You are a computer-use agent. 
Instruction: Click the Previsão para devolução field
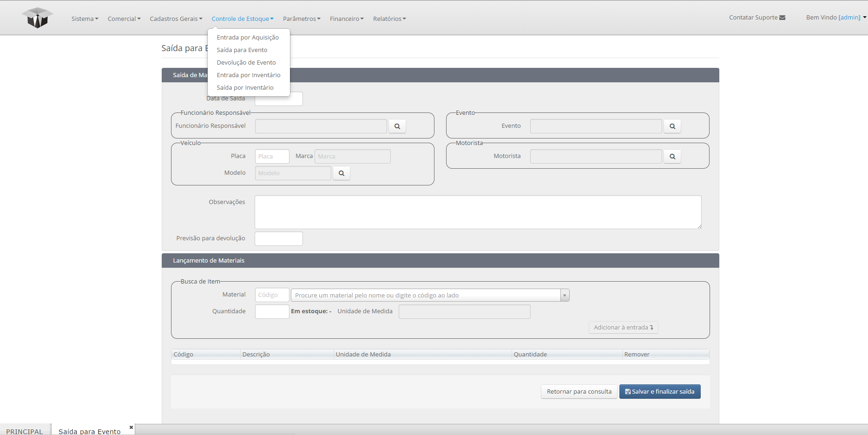coord(279,239)
